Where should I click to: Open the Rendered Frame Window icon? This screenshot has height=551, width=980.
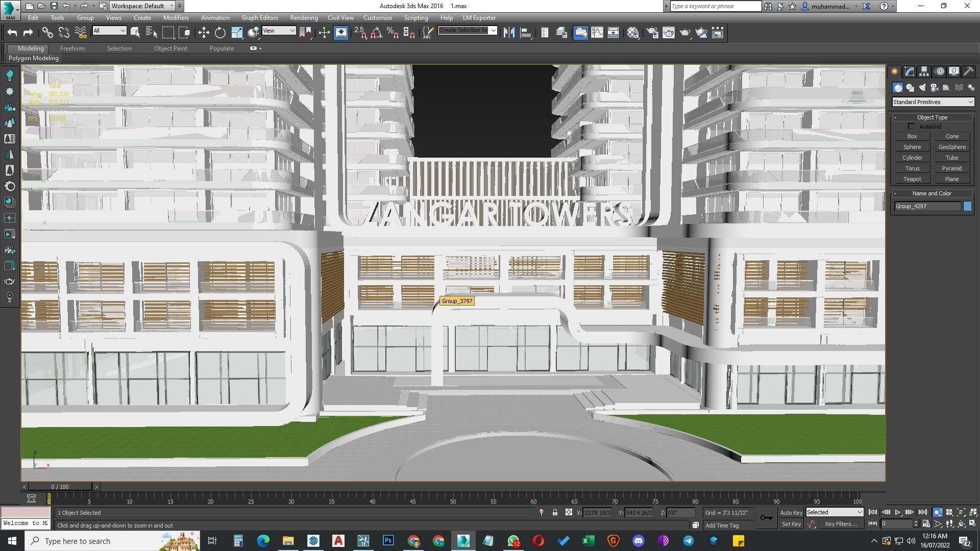tap(669, 33)
